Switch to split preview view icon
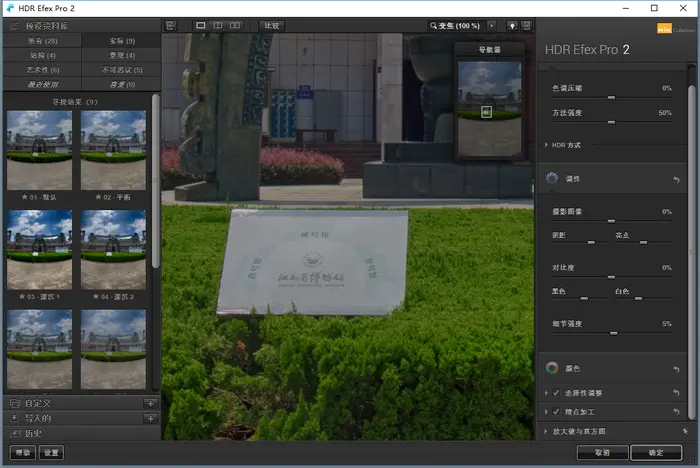The width and height of the screenshot is (700, 468). click(x=218, y=25)
